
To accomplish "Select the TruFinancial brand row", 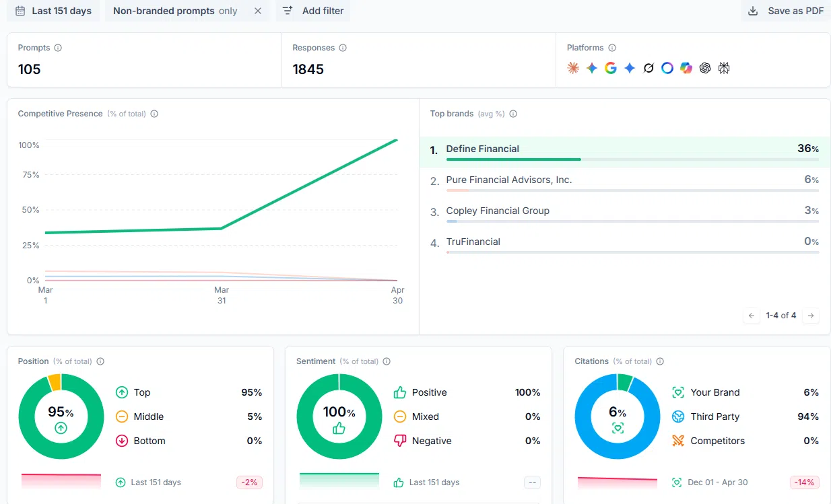I will click(624, 244).
